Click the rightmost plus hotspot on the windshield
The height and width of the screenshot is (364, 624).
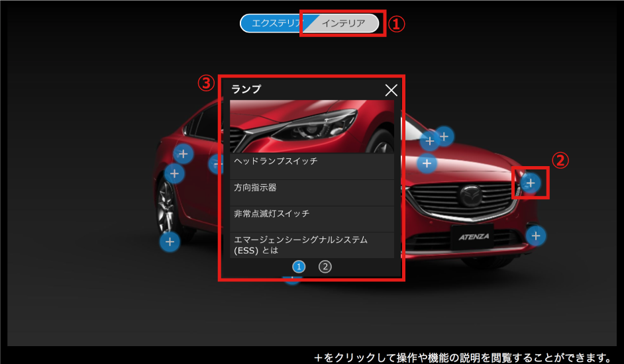(x=444, y=136)
